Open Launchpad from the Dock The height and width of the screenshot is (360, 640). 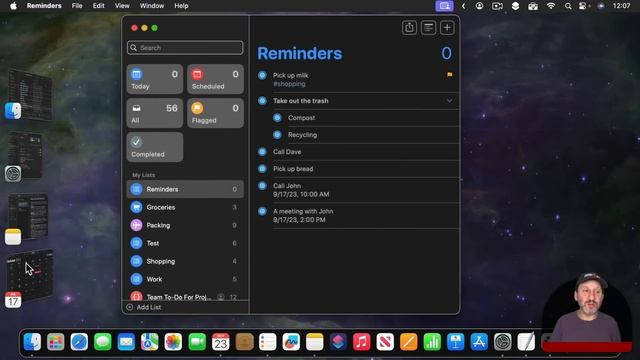(56, 342)
